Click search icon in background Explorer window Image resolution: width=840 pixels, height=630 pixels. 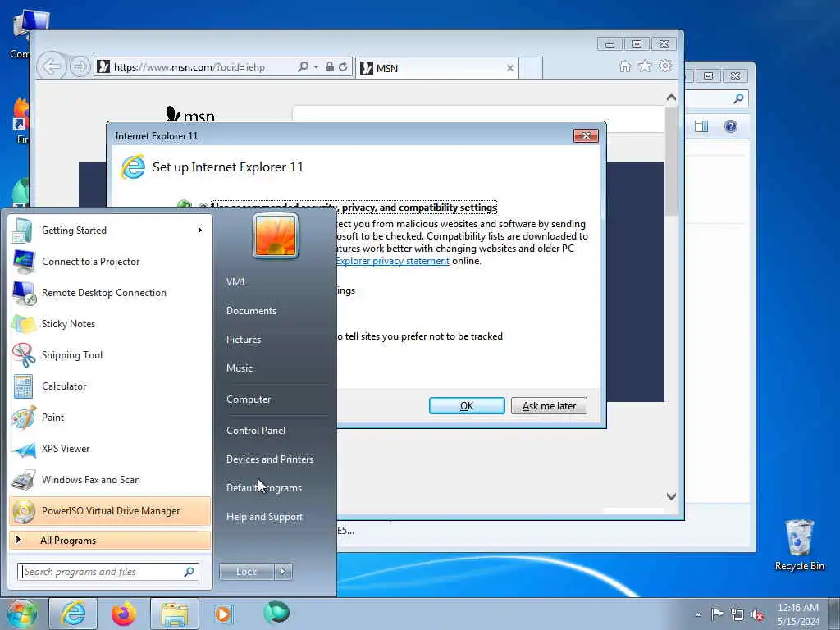pos(739,98)
